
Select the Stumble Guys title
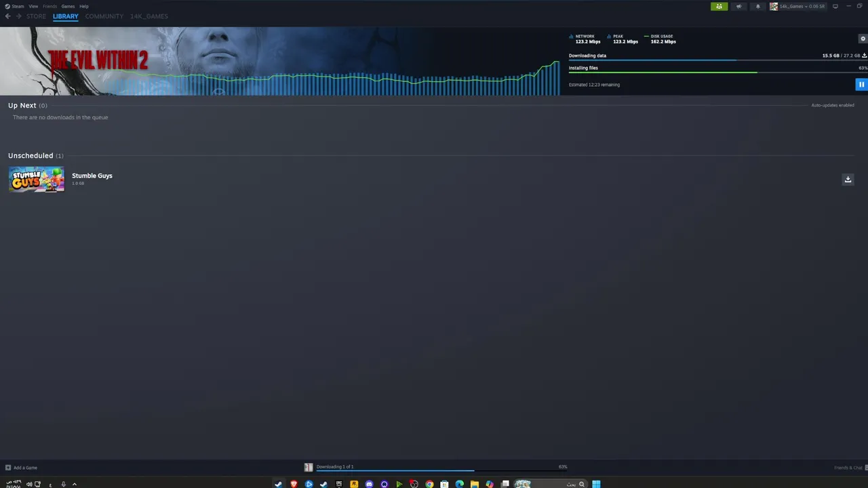tap(92, 176)
